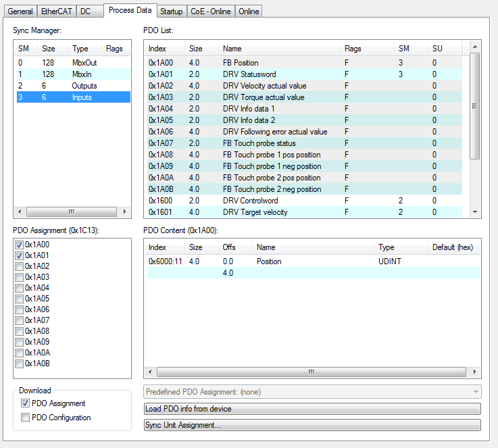The height and width of the screenshot is (448, 498).
Task: Toggle Download PDO Assignment checkbox
Action: click(x=25, y=403)
